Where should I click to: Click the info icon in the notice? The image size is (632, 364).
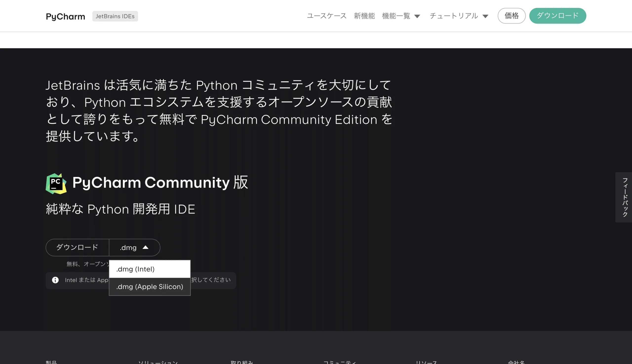point(55,280)
